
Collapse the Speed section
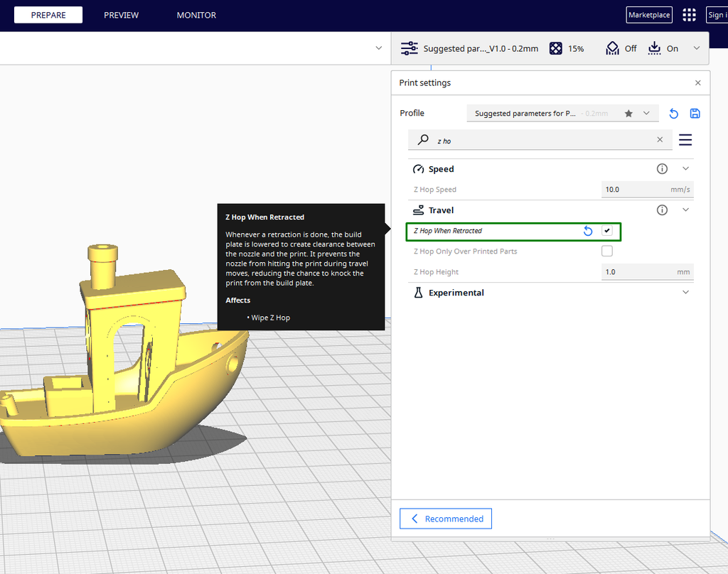685,168
